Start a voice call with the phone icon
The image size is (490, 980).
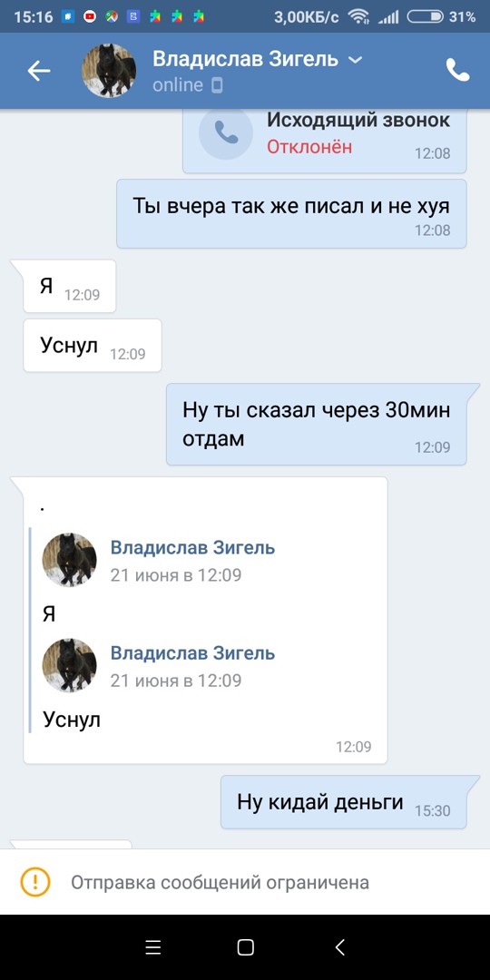click(x=457, y=70)
